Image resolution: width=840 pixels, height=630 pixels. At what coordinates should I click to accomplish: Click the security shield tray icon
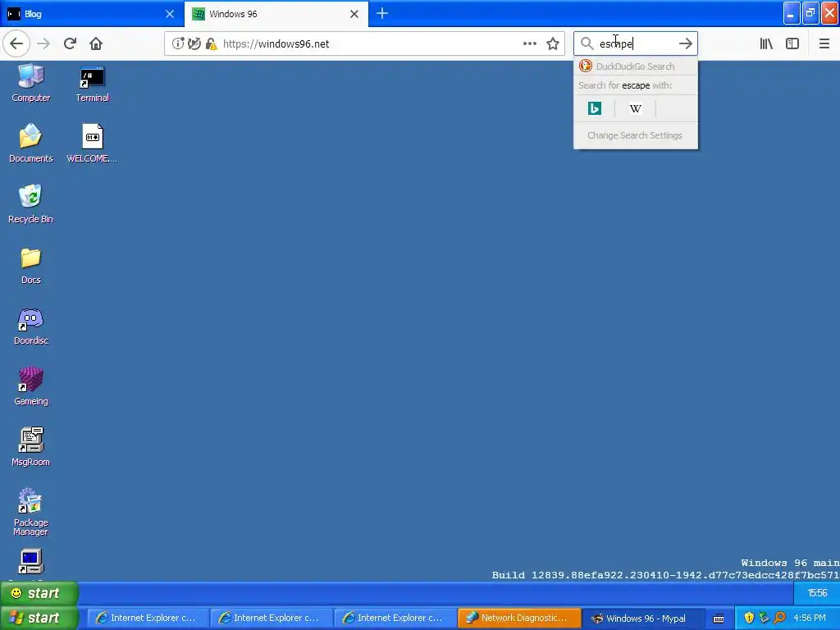[x=749, y=619]
